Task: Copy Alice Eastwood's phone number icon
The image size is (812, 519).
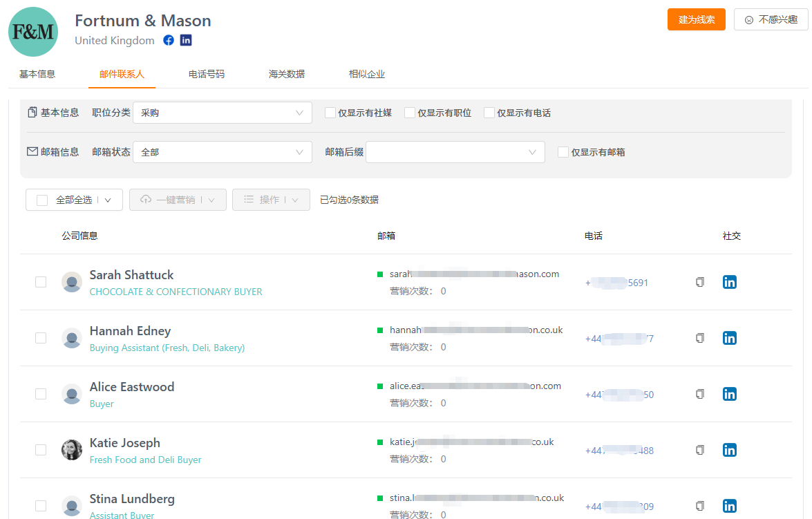Action: (699, 394)
